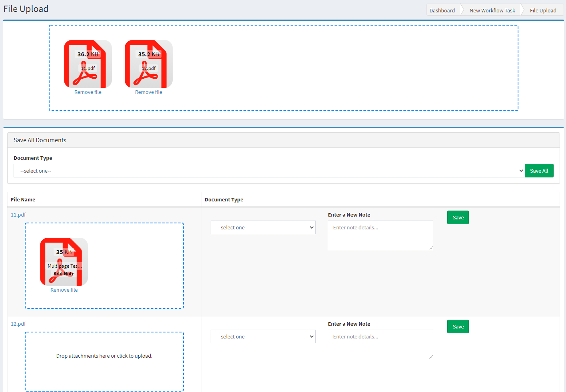Image resolution: width=566 pixels, height=392 pixels.
Task: Click the Save All button
Action: [x=539, y=171]
